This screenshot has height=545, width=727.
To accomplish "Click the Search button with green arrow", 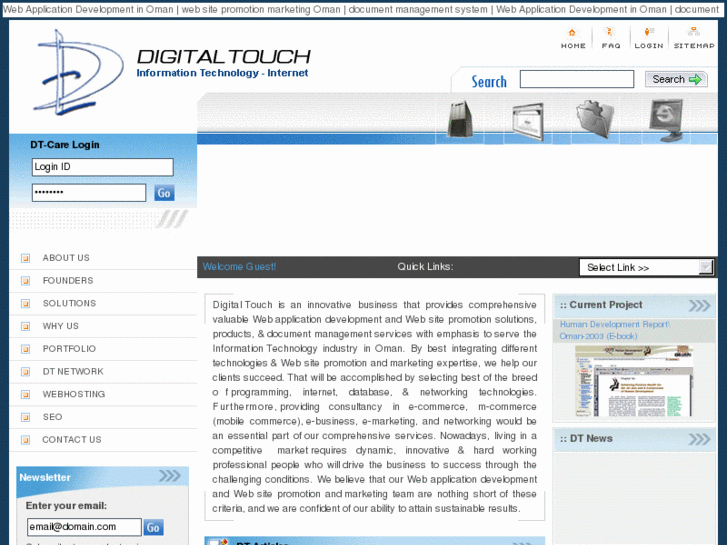I will (x=676, y=79).
